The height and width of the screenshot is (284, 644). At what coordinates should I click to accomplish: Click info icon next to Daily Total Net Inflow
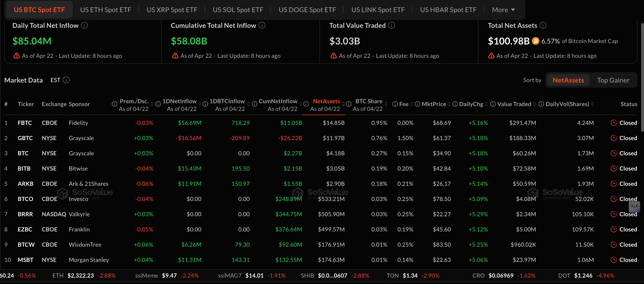pos(85,25)
